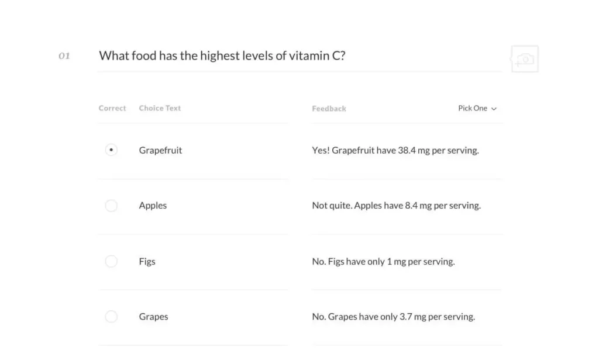The width and height of the screenshot is (599, 364).
Task: Edit the Grapefruit 38.4 mg feedback text
Action: (395, 150)
